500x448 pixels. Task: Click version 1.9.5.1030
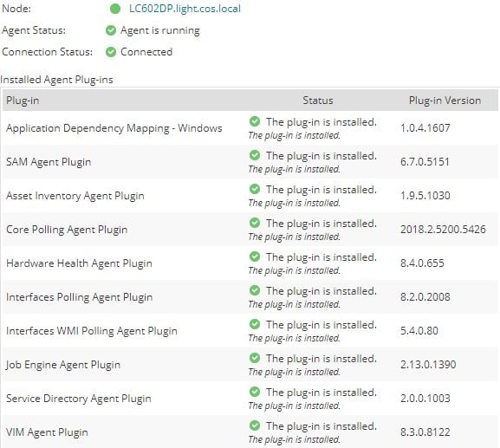click(x=425, y=196)
